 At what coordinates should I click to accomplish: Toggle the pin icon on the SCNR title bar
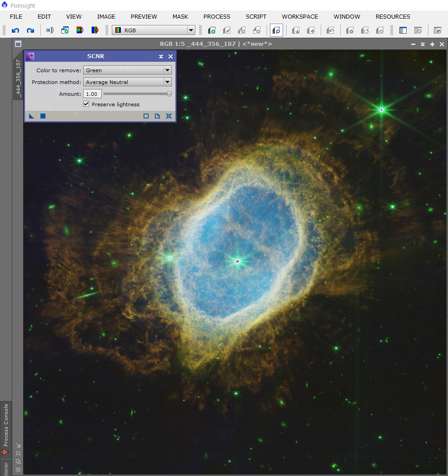click(x=160, y=56)
